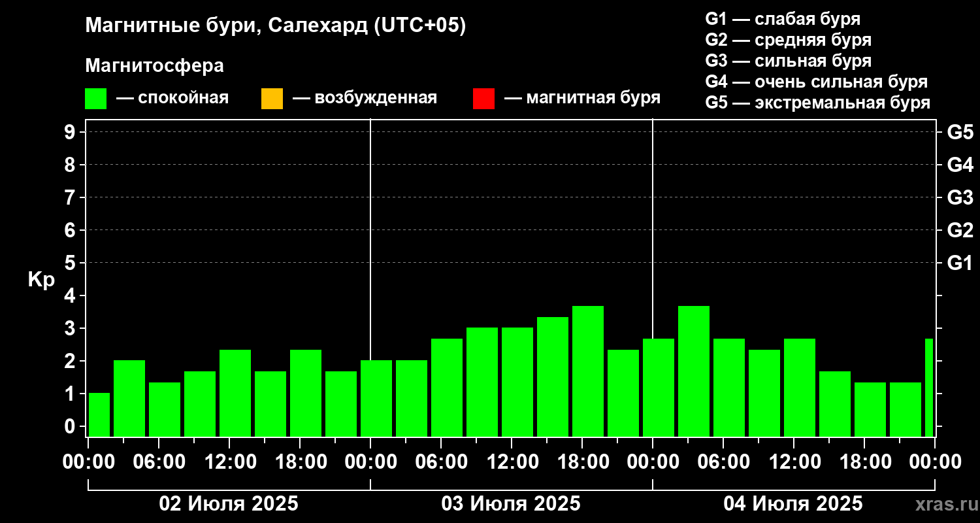Click the 06:00 bar on 03 July

(x=447, y=388)
